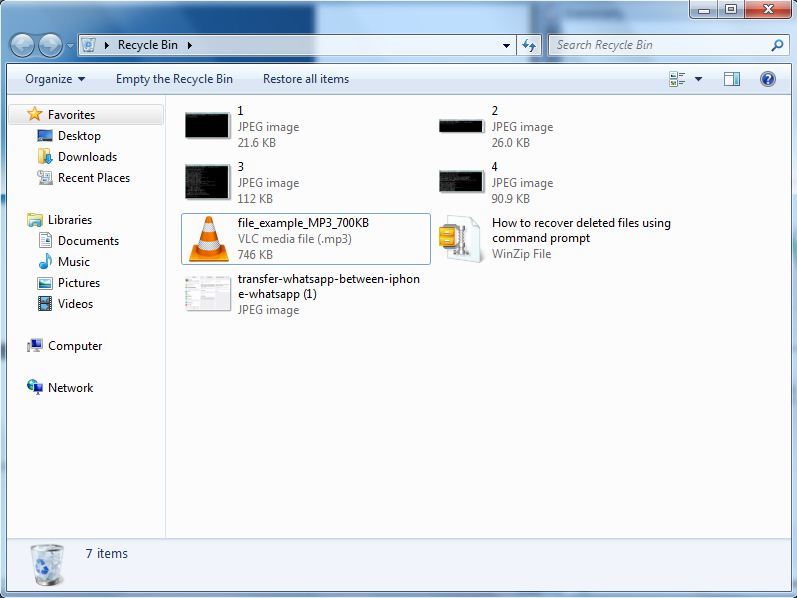The image size is (797, 598).
Task: Click the 746 KB size text
Action: point(255,255)
